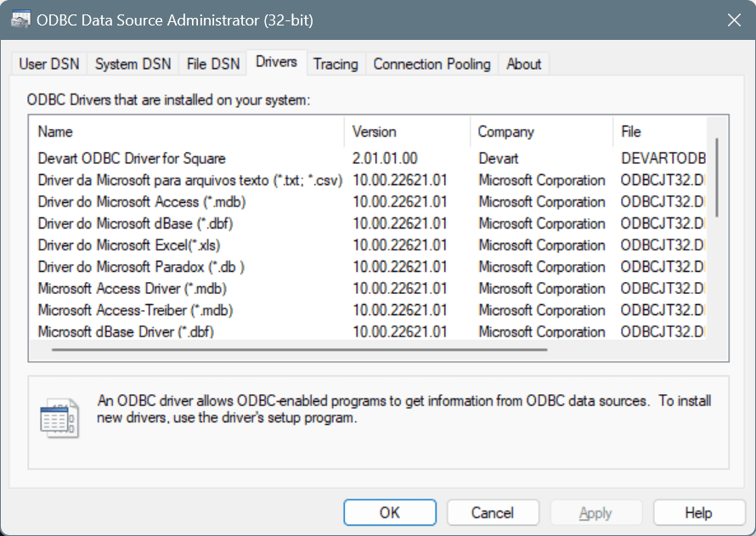The height and width of the screenshot is (536, 756).
Task: Click the horizontal scrollbar thumb in driver list
Action: 299,349
